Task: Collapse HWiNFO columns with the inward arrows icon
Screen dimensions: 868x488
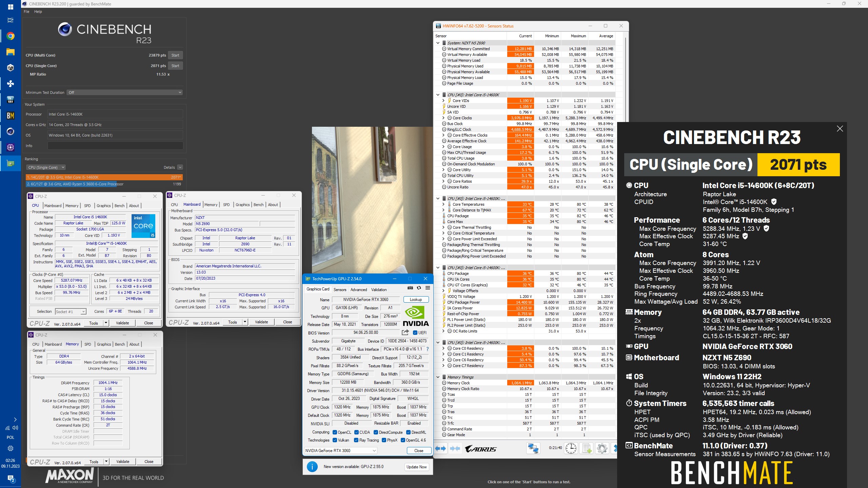Action: pos(455,448)
